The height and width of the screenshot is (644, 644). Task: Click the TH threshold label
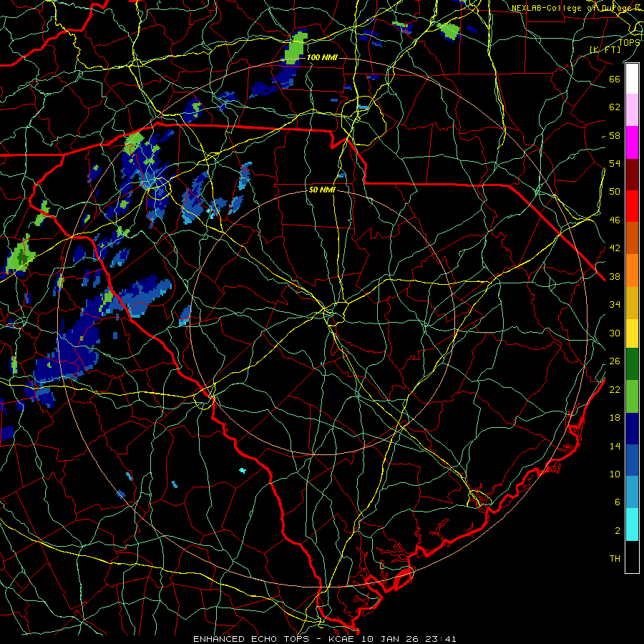click(615, 559)
